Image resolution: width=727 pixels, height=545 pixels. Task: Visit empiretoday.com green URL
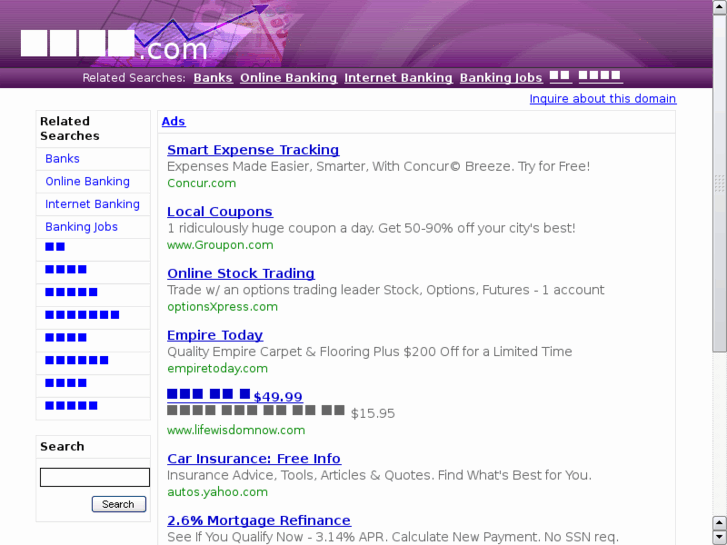(x=217, y=368)
